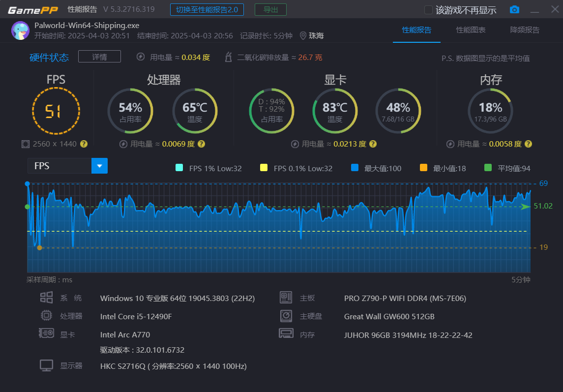Click the resolution icon beside 2560 x 1440

[x=26, y=144]
